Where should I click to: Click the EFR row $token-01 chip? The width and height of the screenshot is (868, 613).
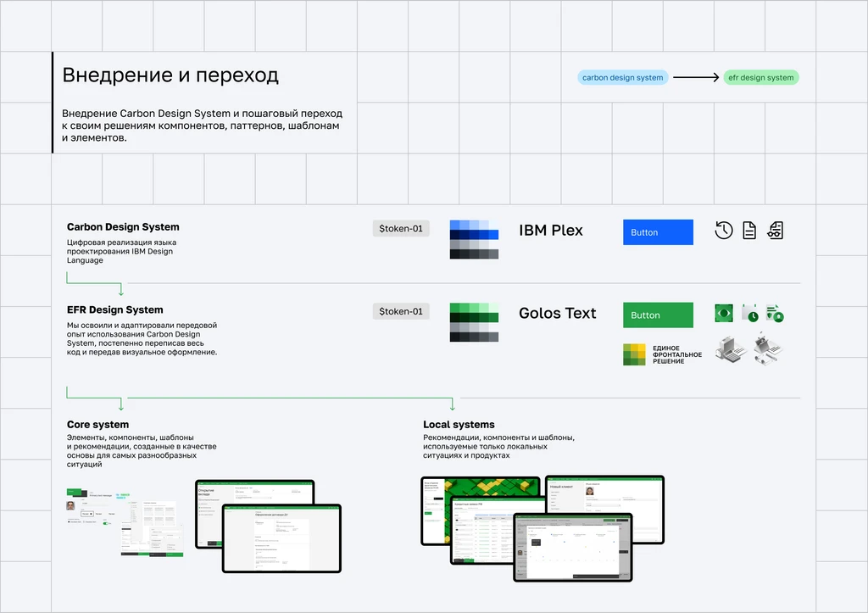pyautogui.click(x=401, y=311)
